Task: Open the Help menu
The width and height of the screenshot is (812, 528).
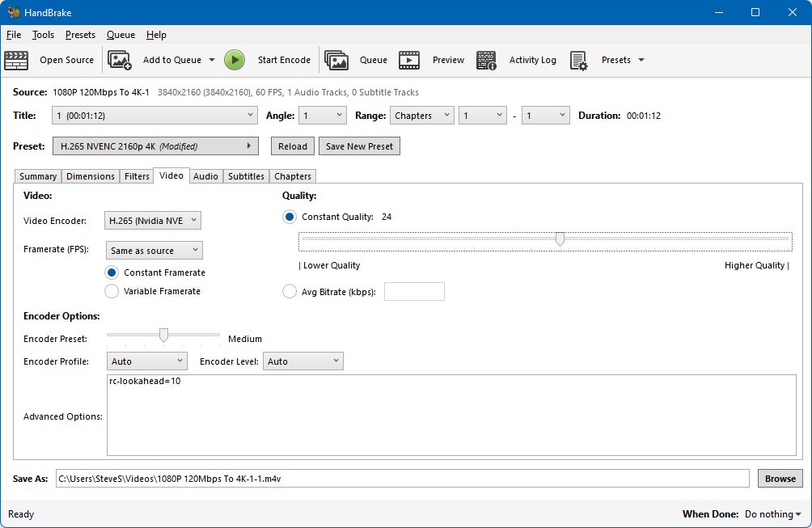Action: point(156,35)
